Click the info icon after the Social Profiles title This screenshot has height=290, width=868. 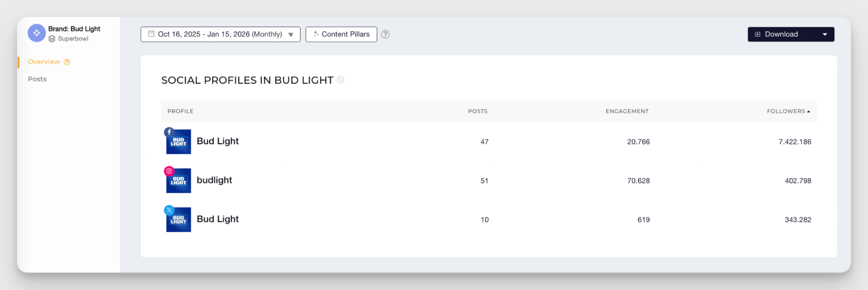(341, 80)
